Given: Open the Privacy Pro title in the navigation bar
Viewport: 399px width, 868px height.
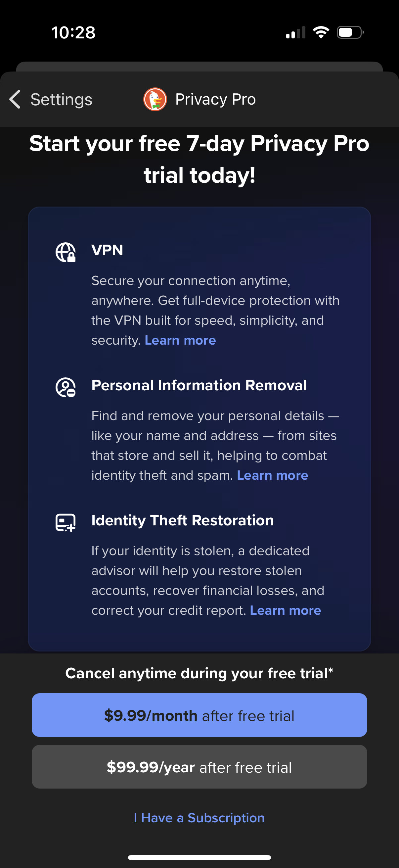Looking at the screenshot, I should tap(214, 99).
